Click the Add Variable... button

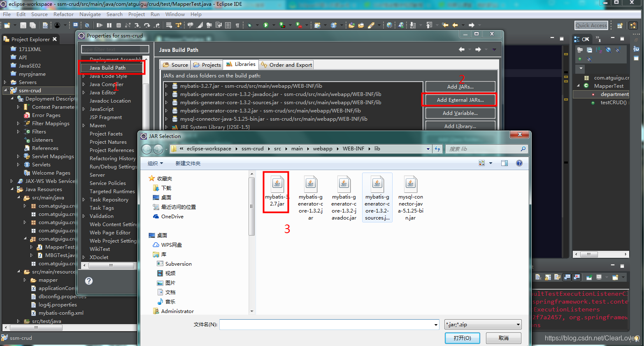(460, 113)
